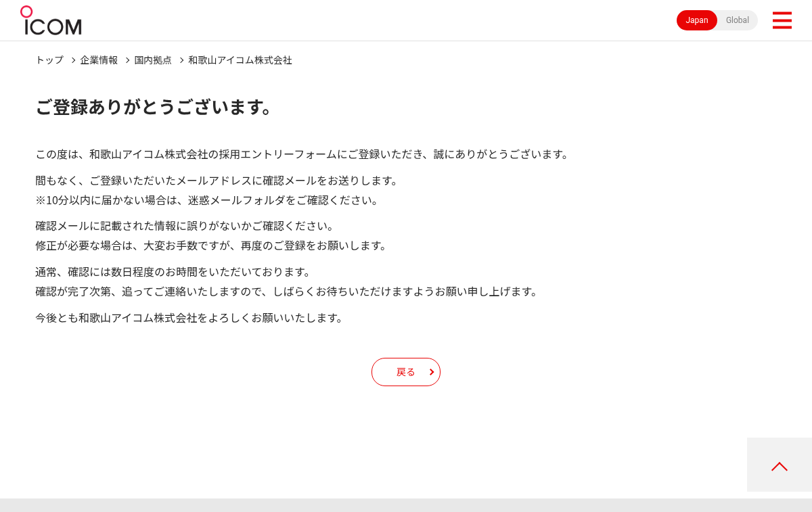Open the red hamburger menu
This screenshot has width=812, height=512.
coord(782,20)
